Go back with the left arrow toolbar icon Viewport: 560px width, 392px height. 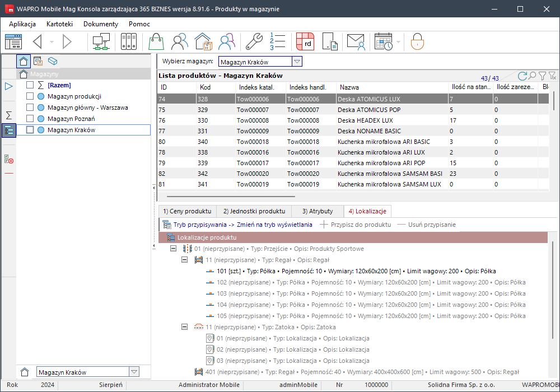38,42
